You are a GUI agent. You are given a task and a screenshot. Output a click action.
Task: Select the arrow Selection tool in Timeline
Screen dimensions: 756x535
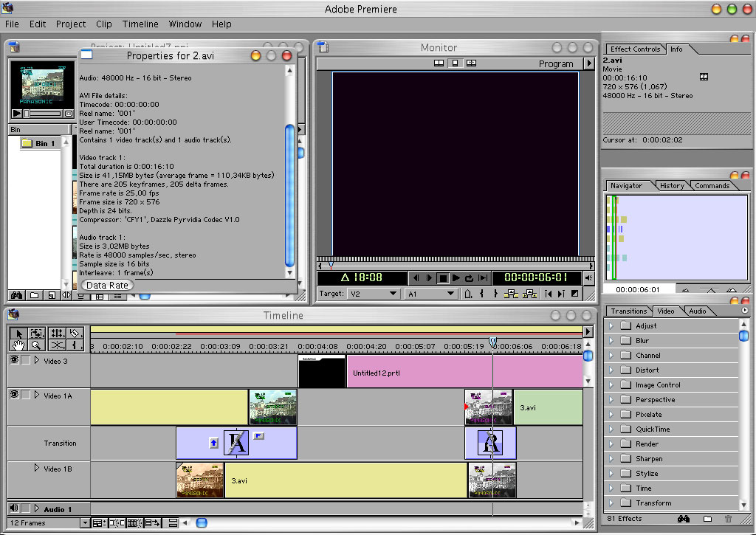pos(18,333)
